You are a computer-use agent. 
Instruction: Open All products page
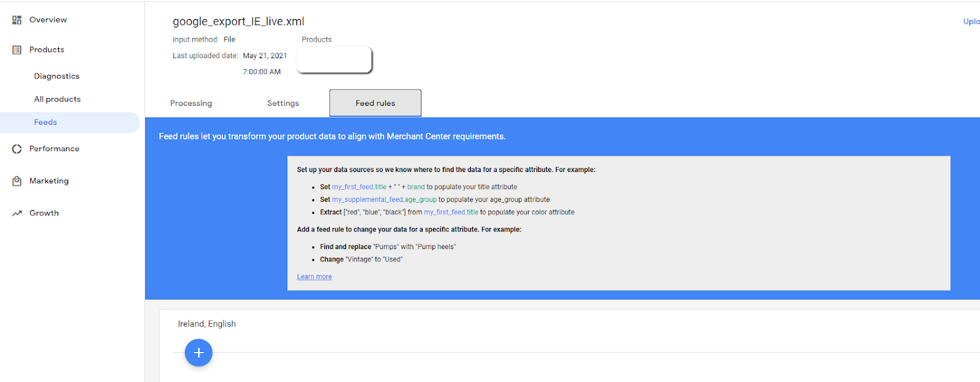(x=57, y=99)
